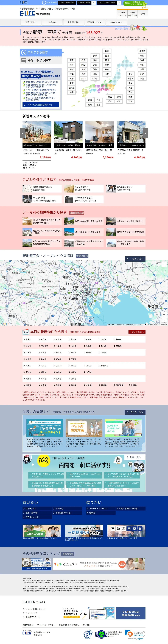The width and height of the screenshot is (168, 644).
Task: Open the 運営会社 footer link
Action: point(86,625)
